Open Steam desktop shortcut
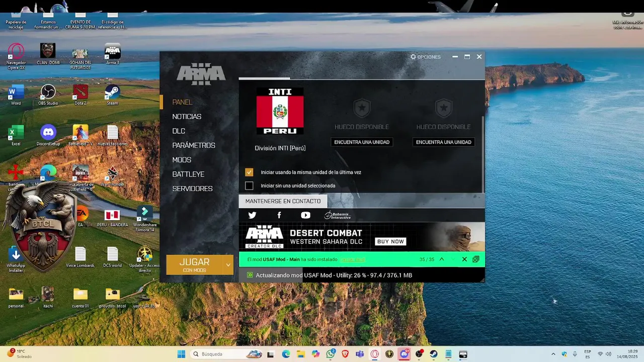This screenshot has width=644, height=362. [112, 95]
